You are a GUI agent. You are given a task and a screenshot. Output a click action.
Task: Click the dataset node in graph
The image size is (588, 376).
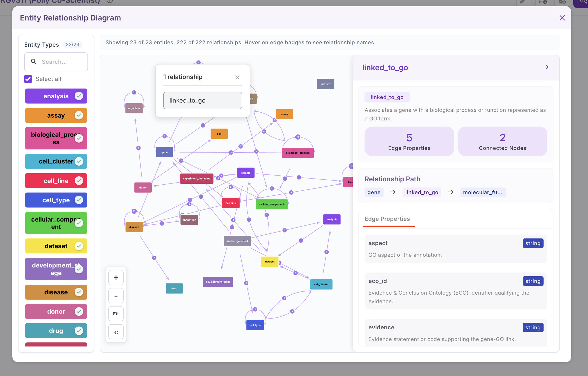point(269,262)
